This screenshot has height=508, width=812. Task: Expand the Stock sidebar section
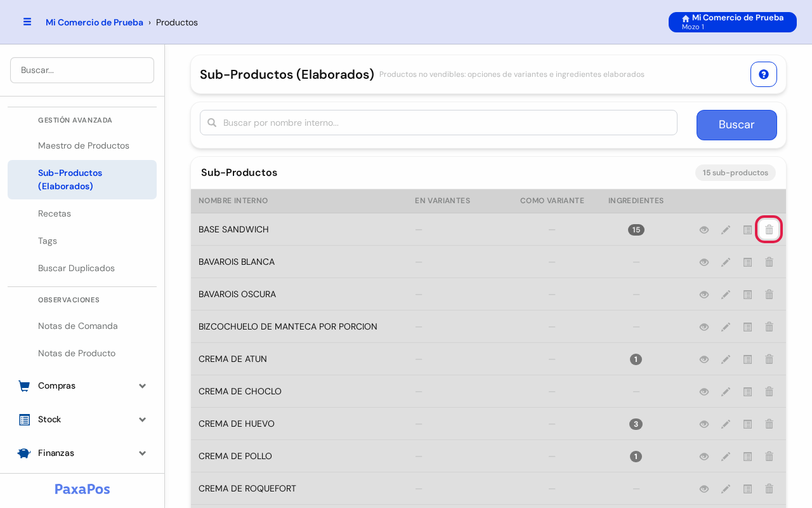coord(82,419)
